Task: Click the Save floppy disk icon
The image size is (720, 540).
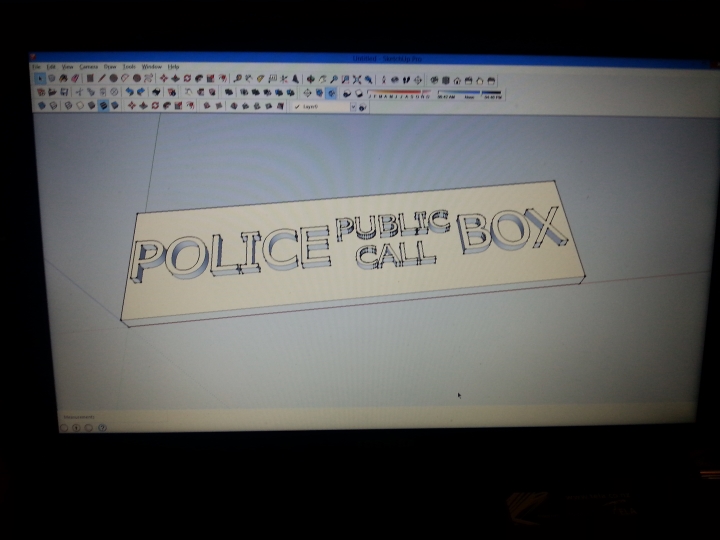Action: click(64, 92)
